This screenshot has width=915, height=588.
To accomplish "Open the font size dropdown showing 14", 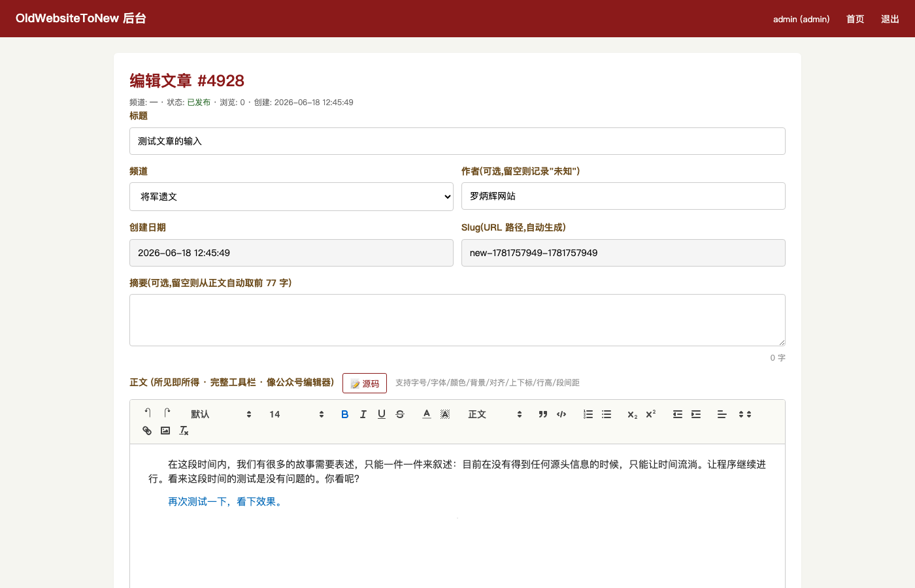I will (x=297, y=414).
